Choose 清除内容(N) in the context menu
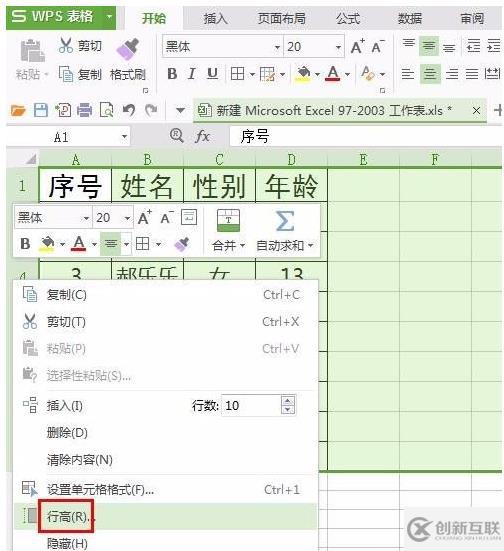Image resolution: width=504 pixels, height=551 pixels. pyautogui.click(x=166, y=459)
